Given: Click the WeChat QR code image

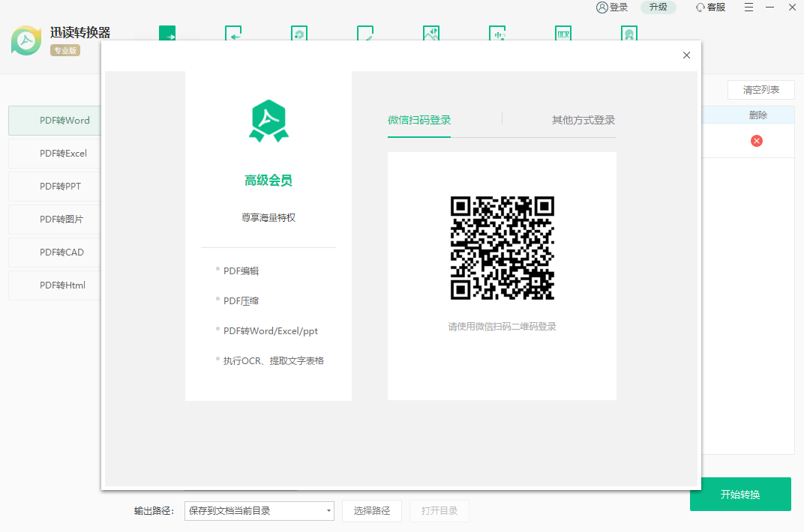Looking at the screenshot, I should (x=502, y=248).
